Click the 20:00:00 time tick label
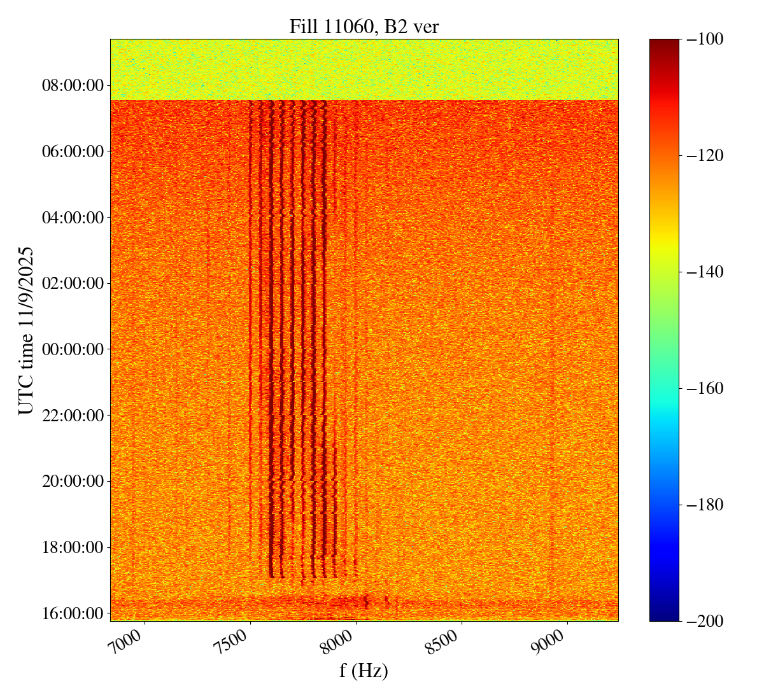Image resolution: width=764 pixels, height=700 pixels. coord(73,481)
